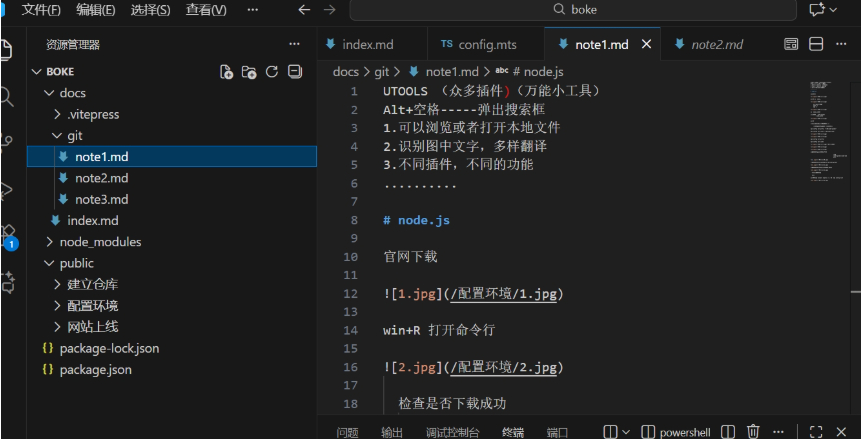Collapse the git folder

click(x=57, y=135)
